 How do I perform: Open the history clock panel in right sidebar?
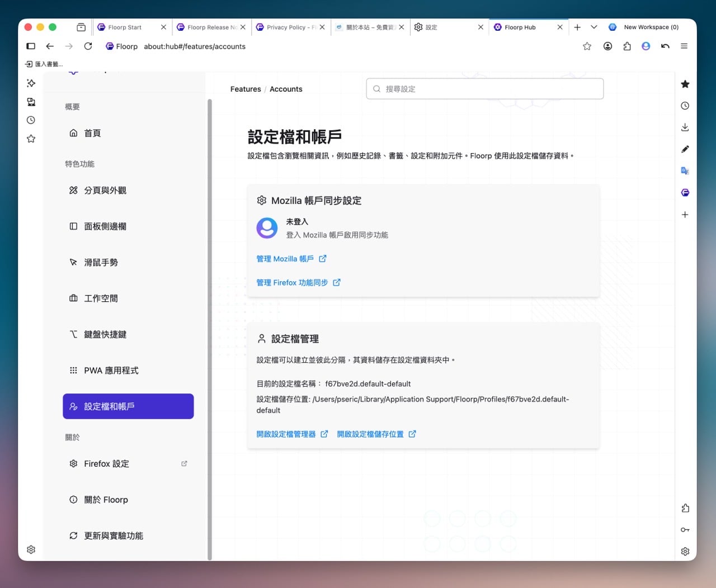[x=685, y=106]
